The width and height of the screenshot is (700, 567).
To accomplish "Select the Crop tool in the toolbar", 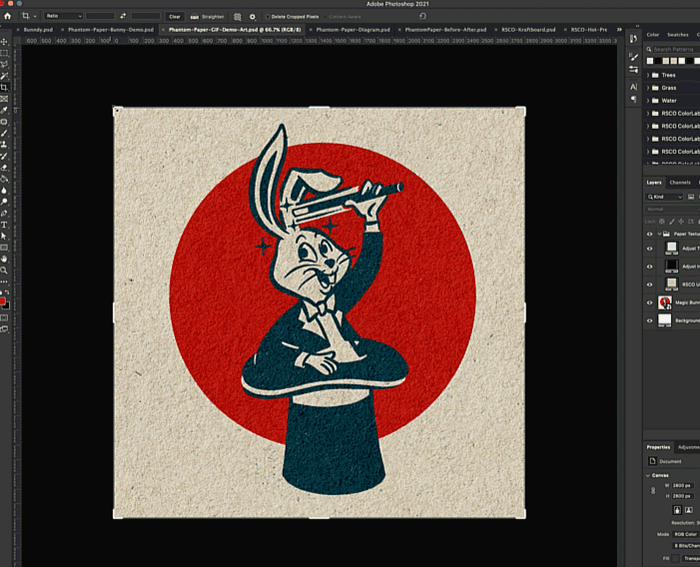I will (x=5, y=87).
